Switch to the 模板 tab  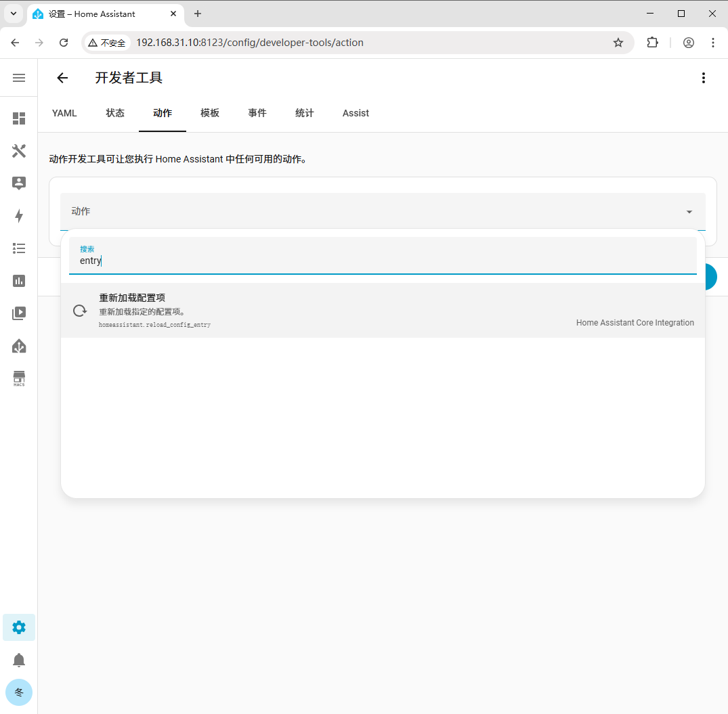pos(210,113)
